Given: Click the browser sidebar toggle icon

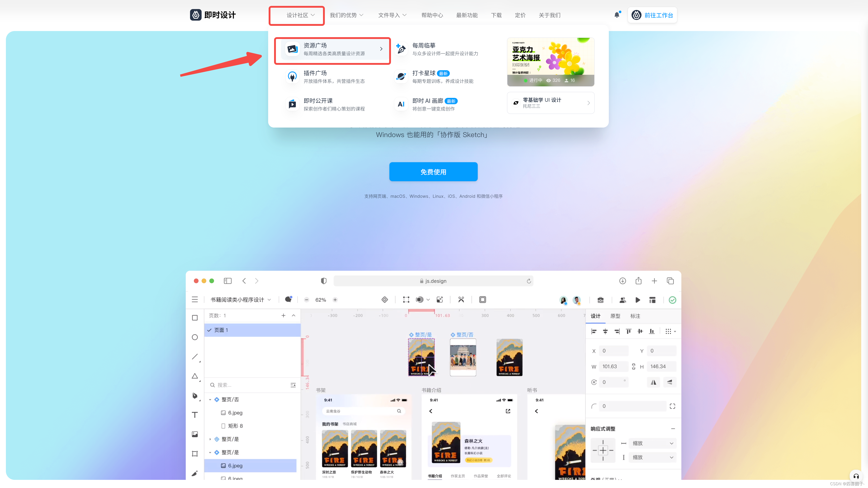Looking at the screenshot, I should tap(228, 281).
